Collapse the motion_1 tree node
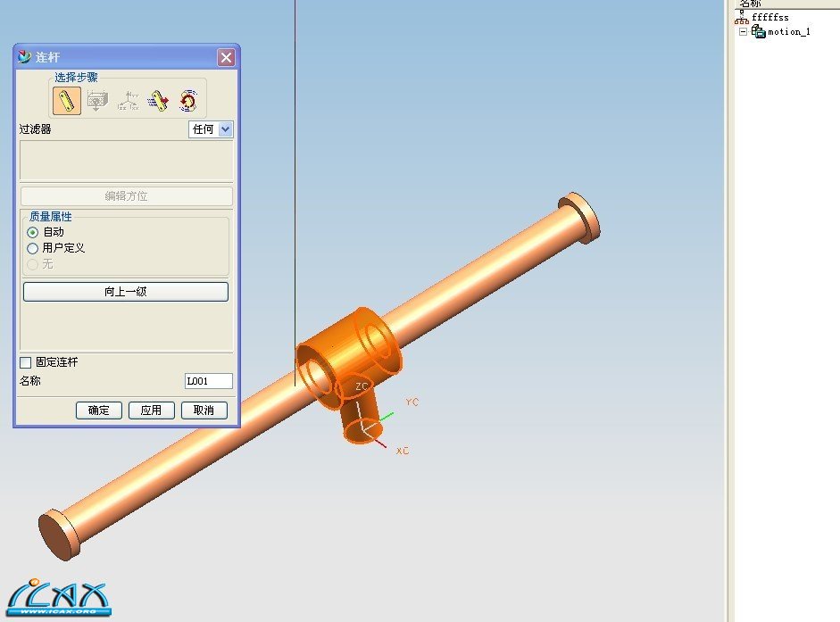The height and width of the screenshot is (622, 840). [743, 32]
